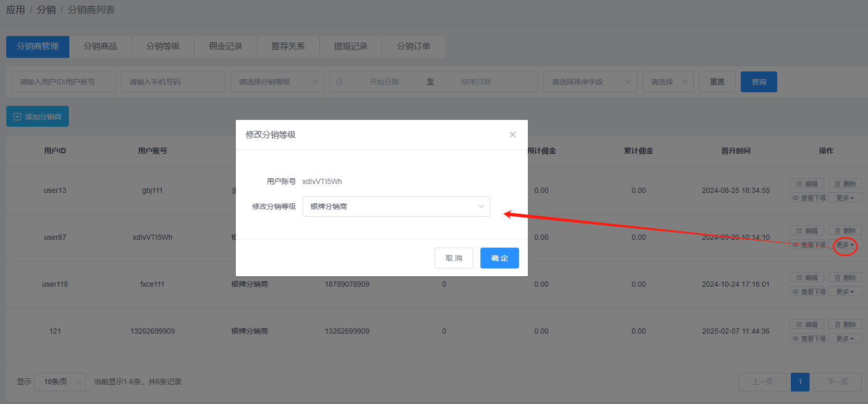Click the 请输入手机号码 input field
This screenshot has height=404, width=868.
(x=173, y=82)
